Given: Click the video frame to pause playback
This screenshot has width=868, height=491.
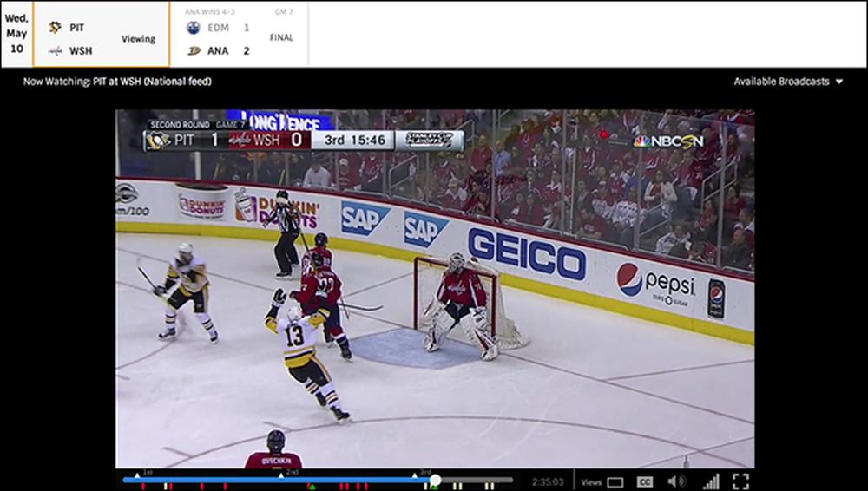Looking at the screenshot, I should (x=435, y=288).
